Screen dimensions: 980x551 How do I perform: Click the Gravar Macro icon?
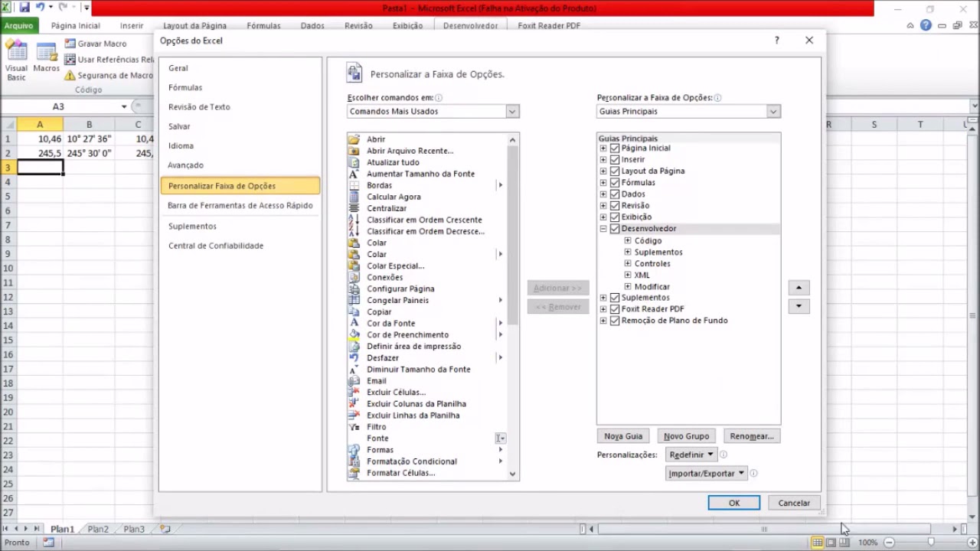(70, 44)
